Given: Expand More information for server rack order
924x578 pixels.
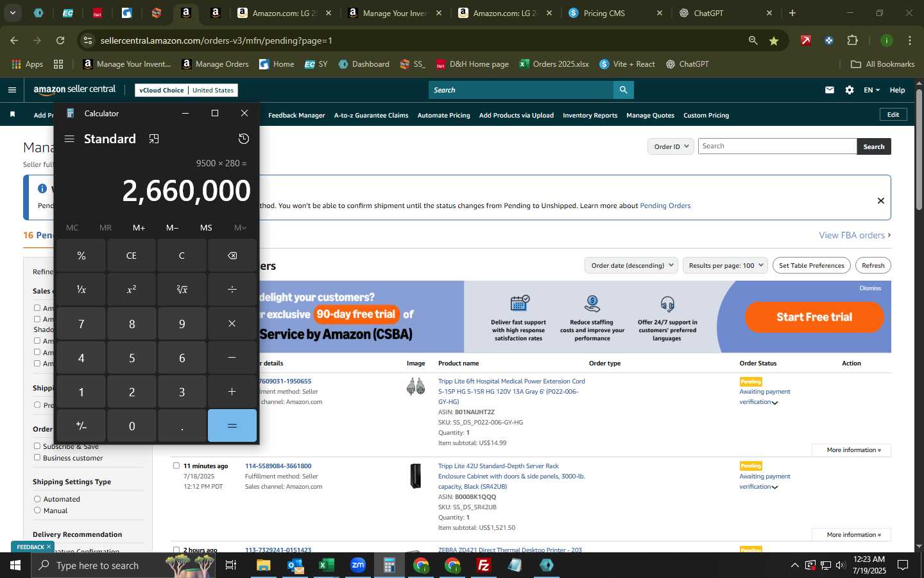Looking at the screenshot, I should pos(851,535).
